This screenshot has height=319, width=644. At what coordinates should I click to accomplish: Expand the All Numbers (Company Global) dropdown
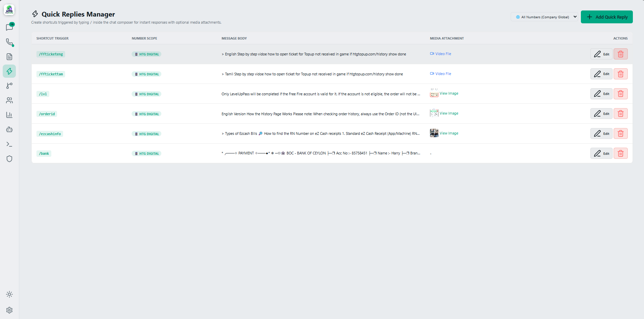coord(545,17)
